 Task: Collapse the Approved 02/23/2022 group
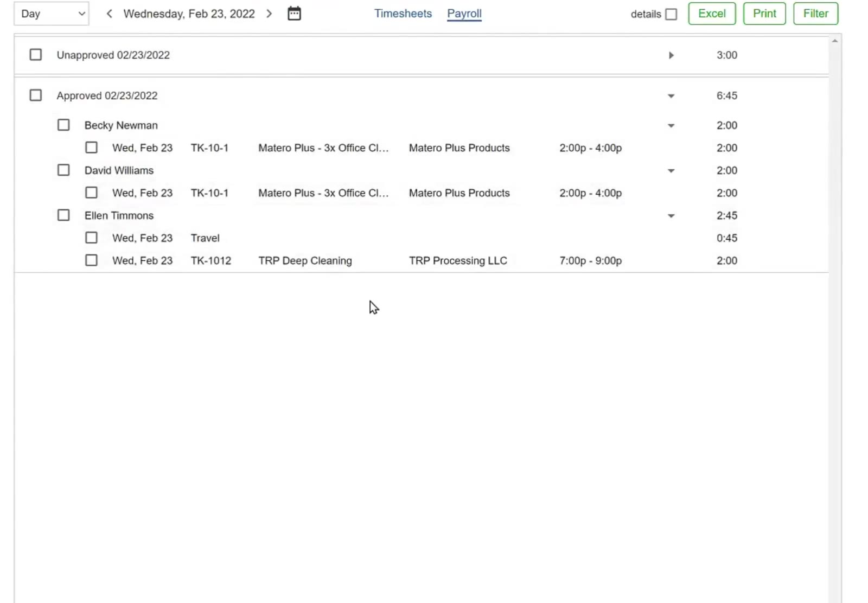tap(671, 96)
